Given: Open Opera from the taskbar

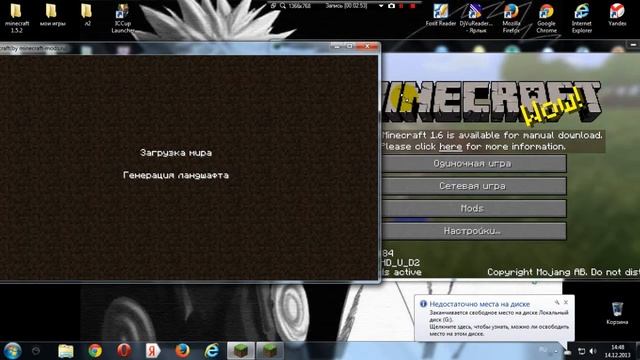Looking at the screenshot, I should click(x=124, y=351).
